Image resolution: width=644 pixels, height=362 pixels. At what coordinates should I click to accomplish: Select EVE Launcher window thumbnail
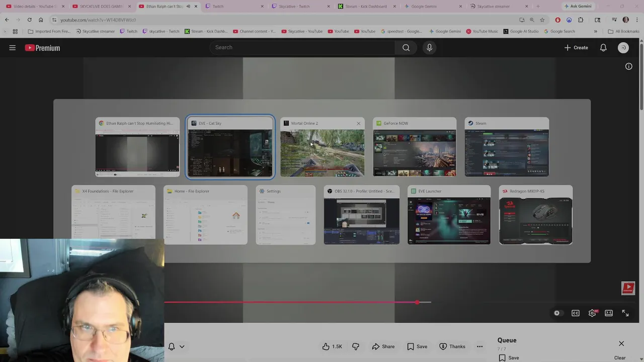449,215
